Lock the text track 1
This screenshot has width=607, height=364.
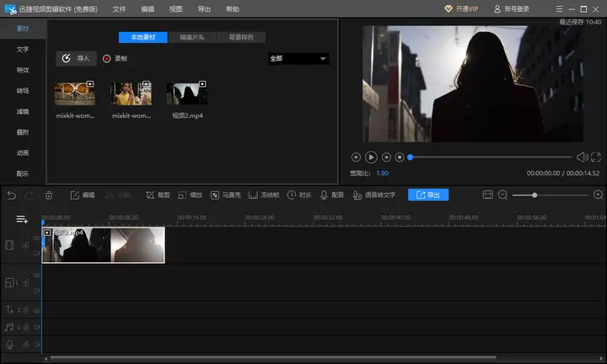tap(26, 310)
